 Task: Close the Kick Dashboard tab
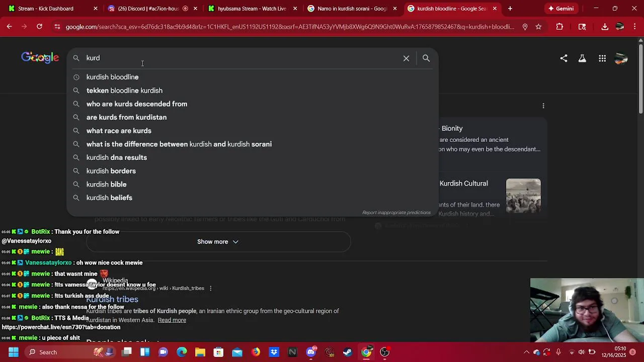pyautogui.click(x=96, y=9)
